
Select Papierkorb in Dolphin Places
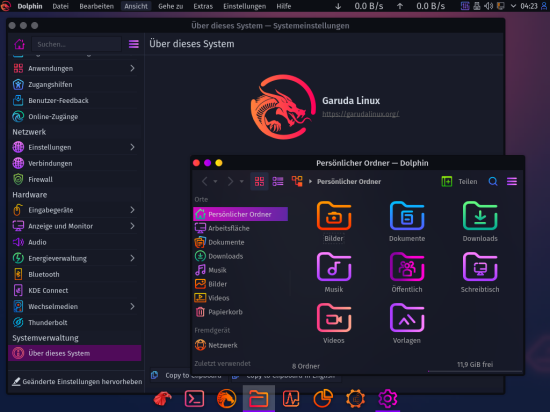click(240, 312)
